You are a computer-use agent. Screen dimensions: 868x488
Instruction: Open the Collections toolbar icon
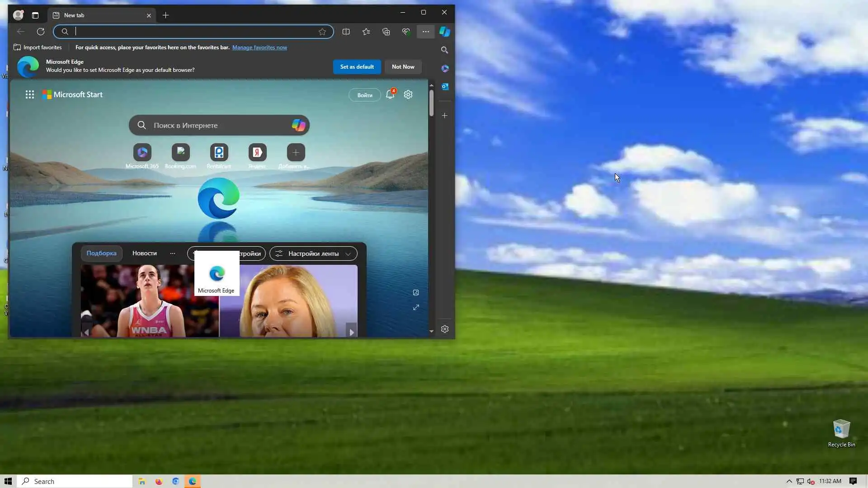pos(386,32)
